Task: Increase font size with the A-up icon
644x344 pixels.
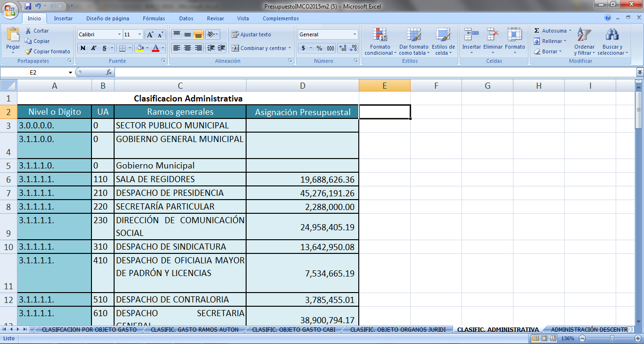Action: 150,34
